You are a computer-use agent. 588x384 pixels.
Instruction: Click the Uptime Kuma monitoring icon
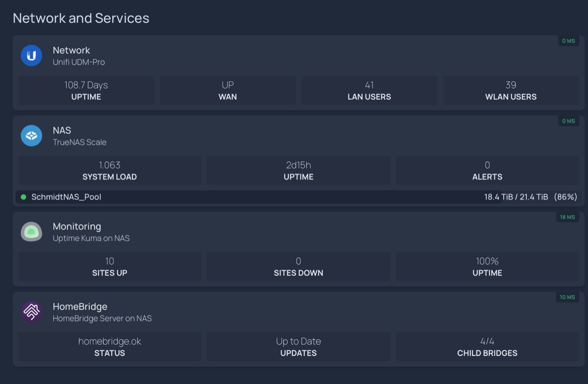[x=31, y=231]
